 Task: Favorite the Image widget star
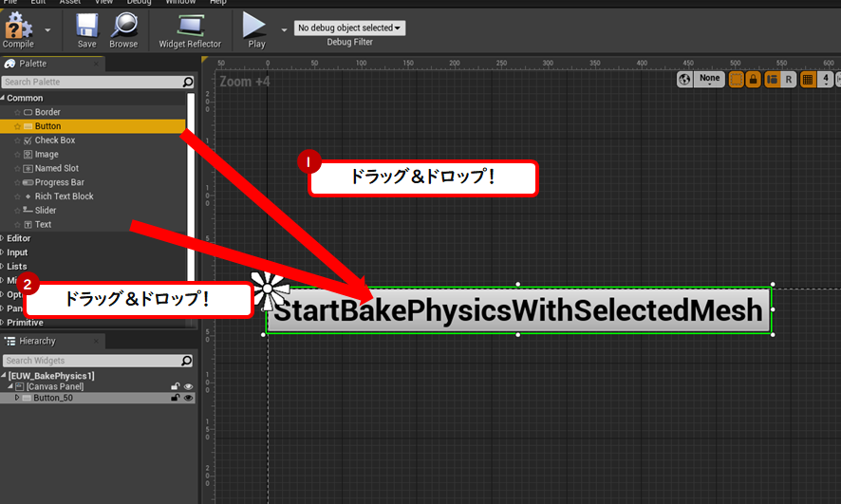click(x=17, y=155)
